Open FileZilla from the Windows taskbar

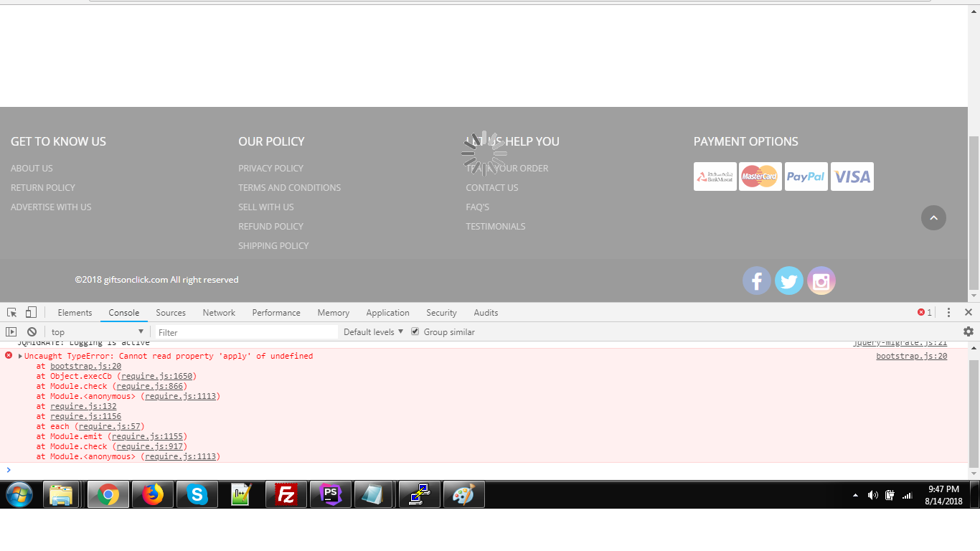tap(286, 494)
